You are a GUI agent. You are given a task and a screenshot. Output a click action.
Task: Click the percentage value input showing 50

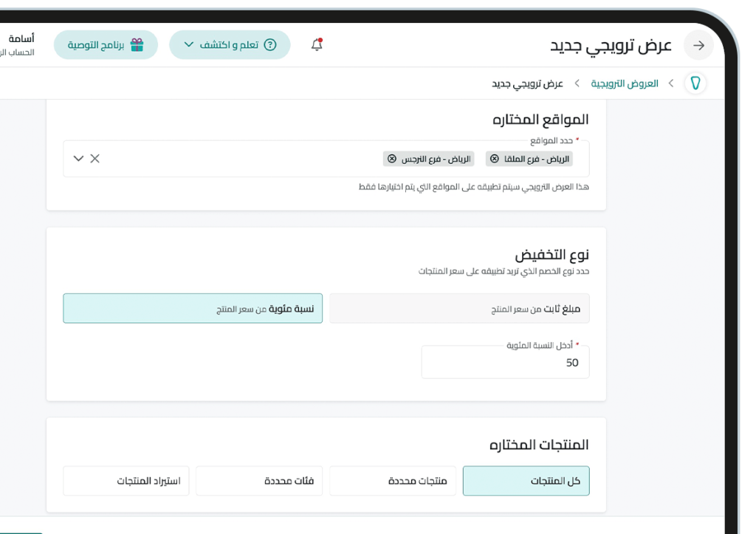point(505,362)
